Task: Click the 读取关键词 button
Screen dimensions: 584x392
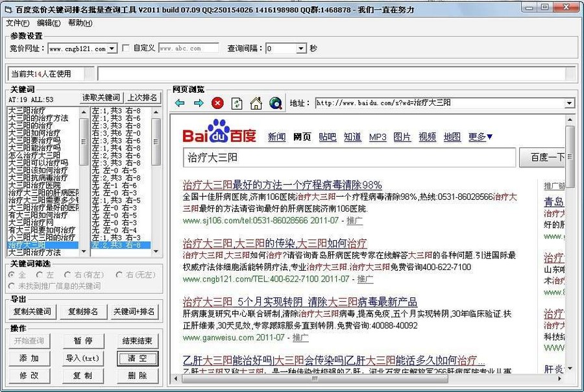Action: point(101,97)
